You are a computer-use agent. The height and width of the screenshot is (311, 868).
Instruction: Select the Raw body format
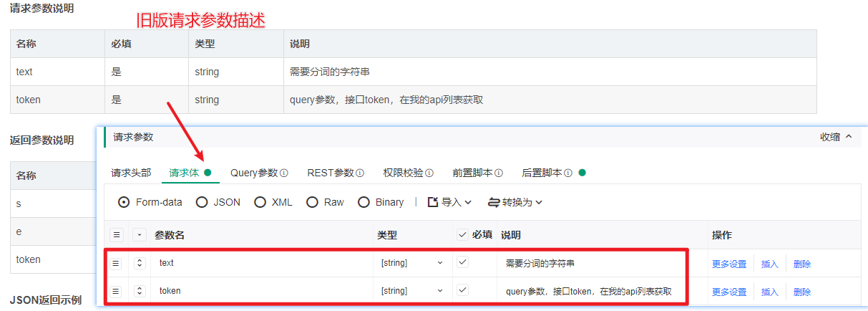312,202
